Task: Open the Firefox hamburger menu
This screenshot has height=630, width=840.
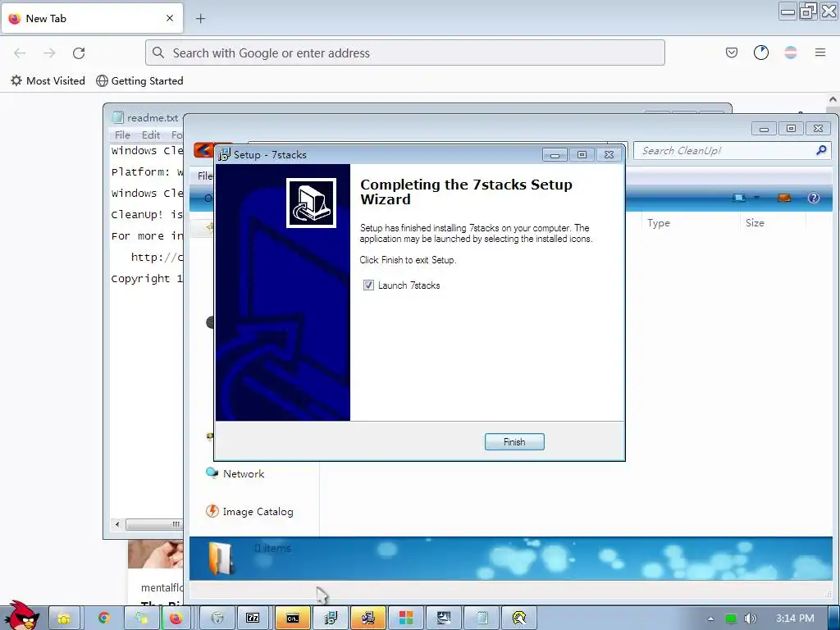Action: (x=820, y=52)
